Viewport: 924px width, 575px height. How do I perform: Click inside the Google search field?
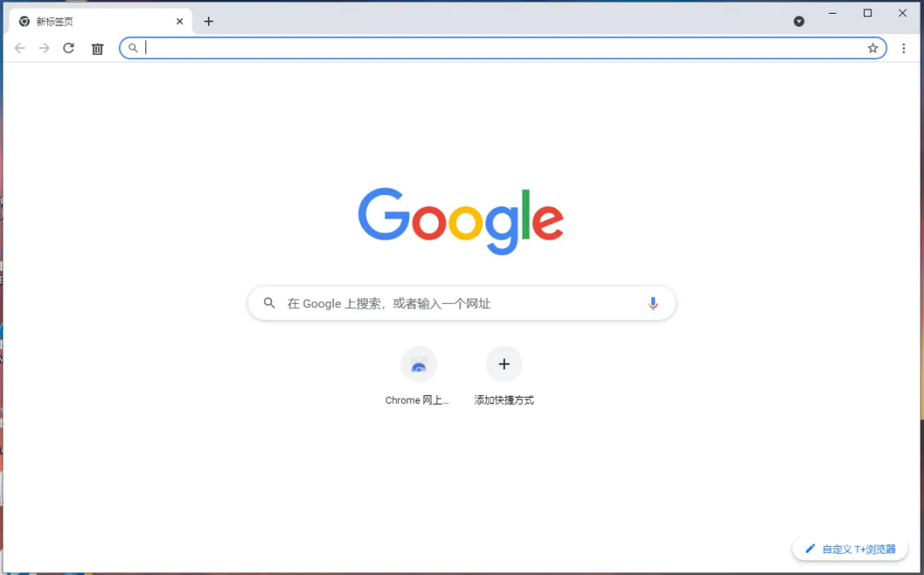click(461, 304)
